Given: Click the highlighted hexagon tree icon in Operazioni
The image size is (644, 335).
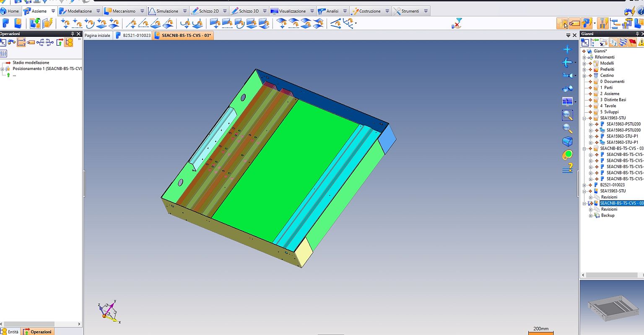Looking at the screenshot, I should click(x=69, y=42).
